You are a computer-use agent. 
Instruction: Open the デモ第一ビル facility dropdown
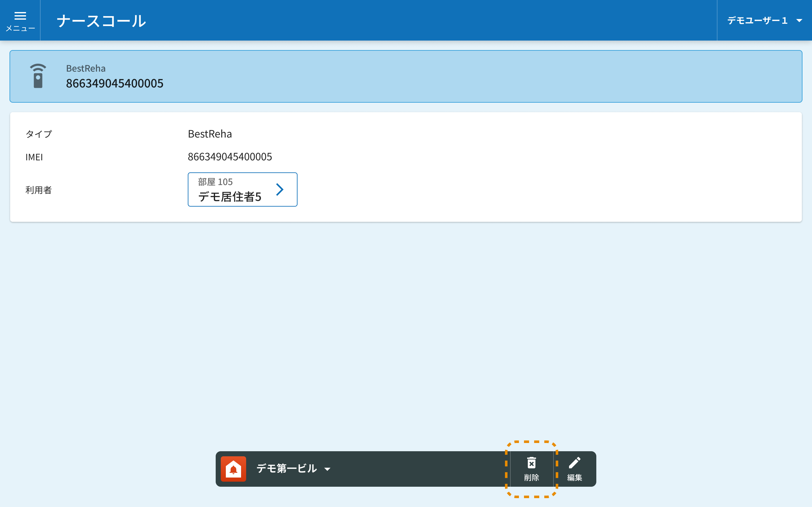[286, 468]
